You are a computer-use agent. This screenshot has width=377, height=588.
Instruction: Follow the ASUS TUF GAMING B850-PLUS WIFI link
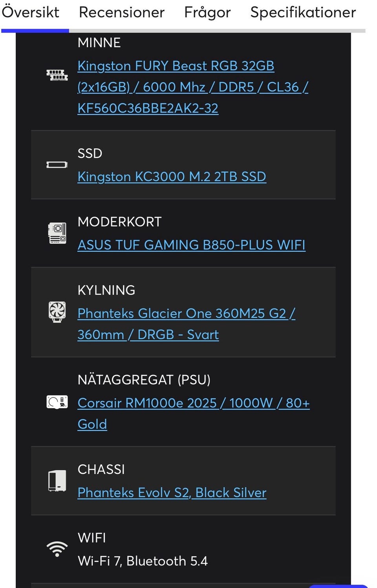[191, 245]
